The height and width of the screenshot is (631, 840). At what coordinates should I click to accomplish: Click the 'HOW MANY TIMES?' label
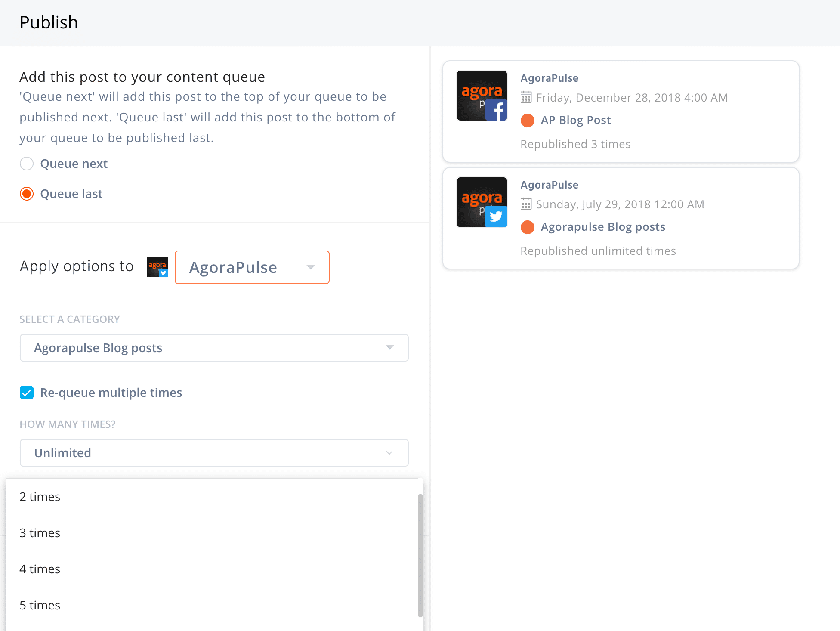(x=68, y=424)
